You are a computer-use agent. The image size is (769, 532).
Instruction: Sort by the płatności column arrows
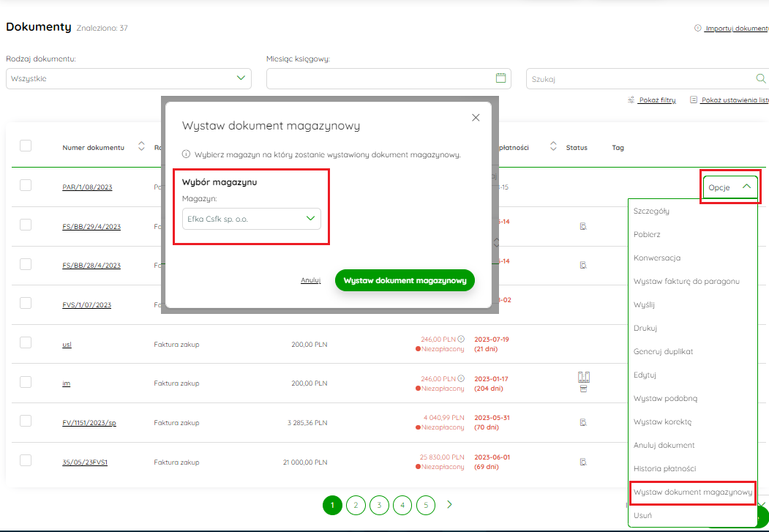click(553, 146)
